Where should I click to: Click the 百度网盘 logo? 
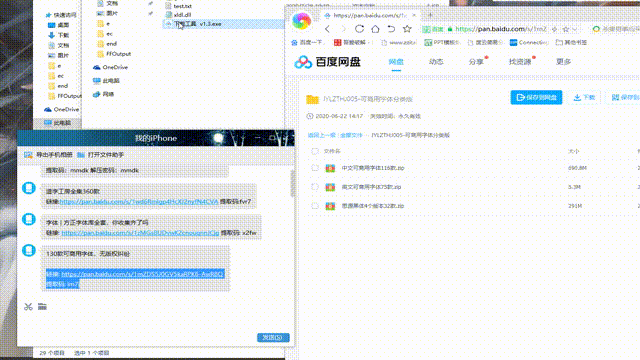(x=327, y=62)
